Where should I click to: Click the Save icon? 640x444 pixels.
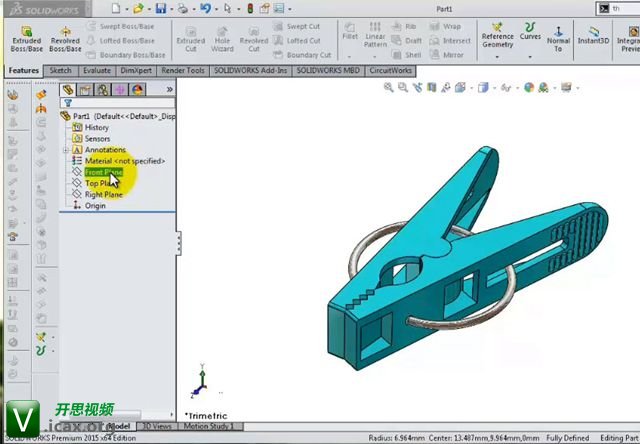click(161, 8)
